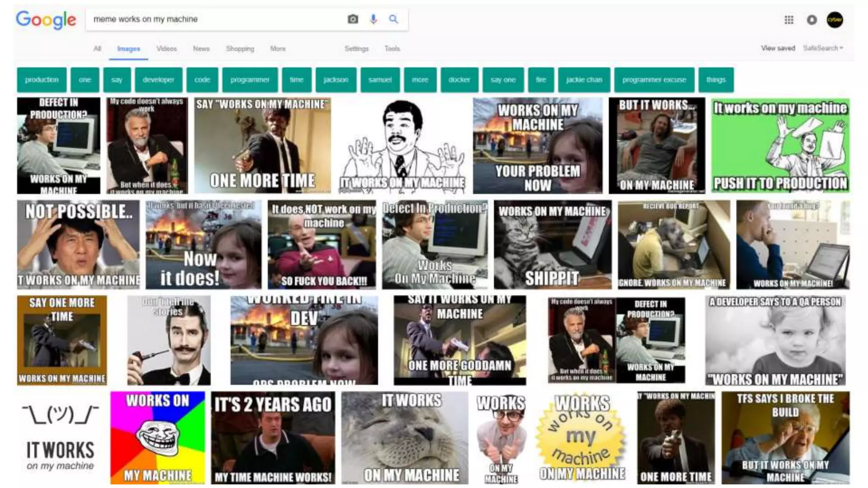Apply the jackie chan filter chip

pos(584,80)
